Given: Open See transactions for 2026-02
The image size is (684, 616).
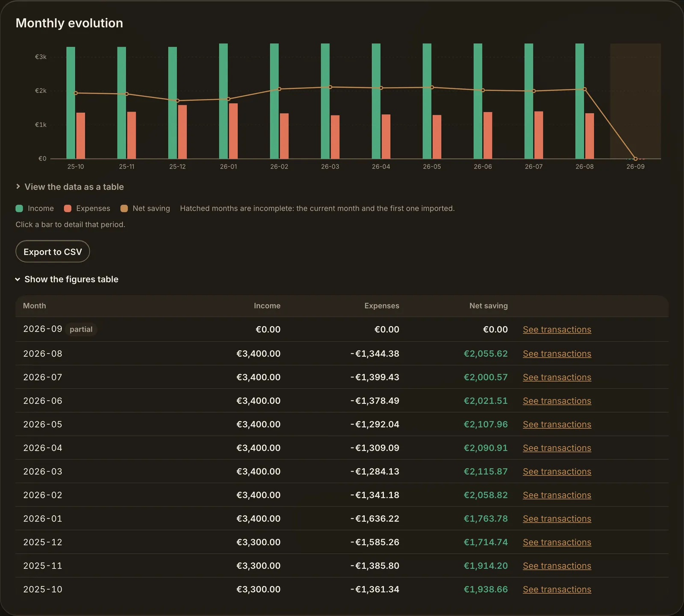Looking at the screenshot, I should tap(557, 495).
